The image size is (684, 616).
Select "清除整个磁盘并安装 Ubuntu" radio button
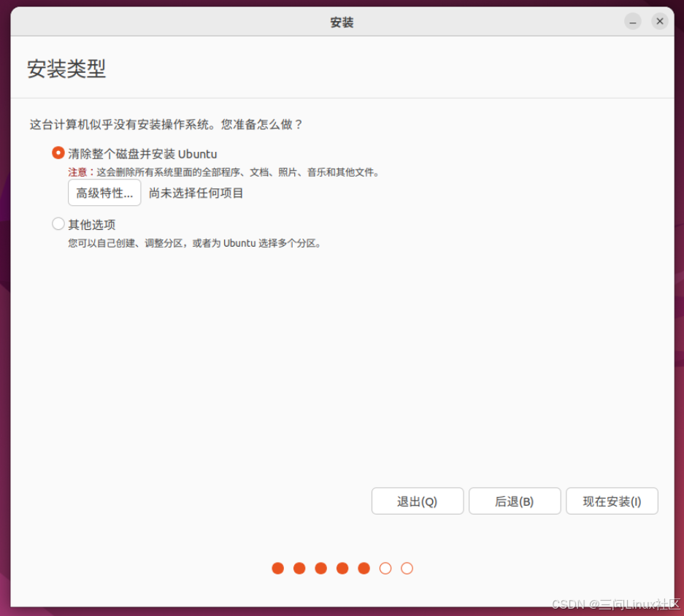tap(58, 153)
